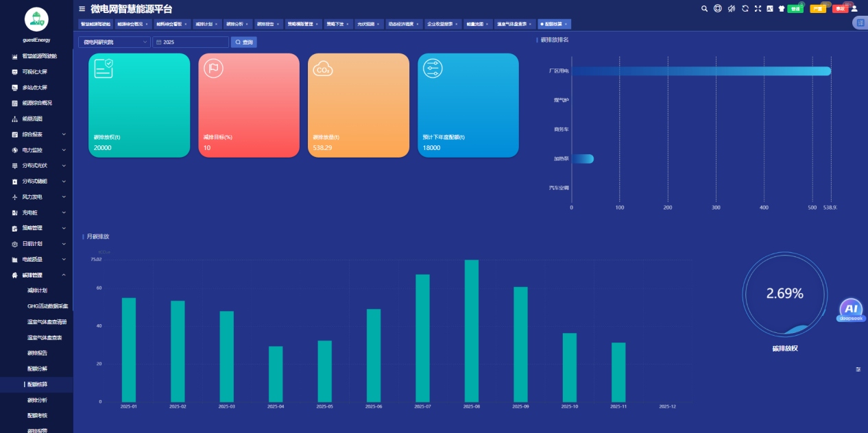Screen dimensions: 868x433
Task: Click the green 普通 alarm badge
Action: pyautogui.click(x=795, y=9)
